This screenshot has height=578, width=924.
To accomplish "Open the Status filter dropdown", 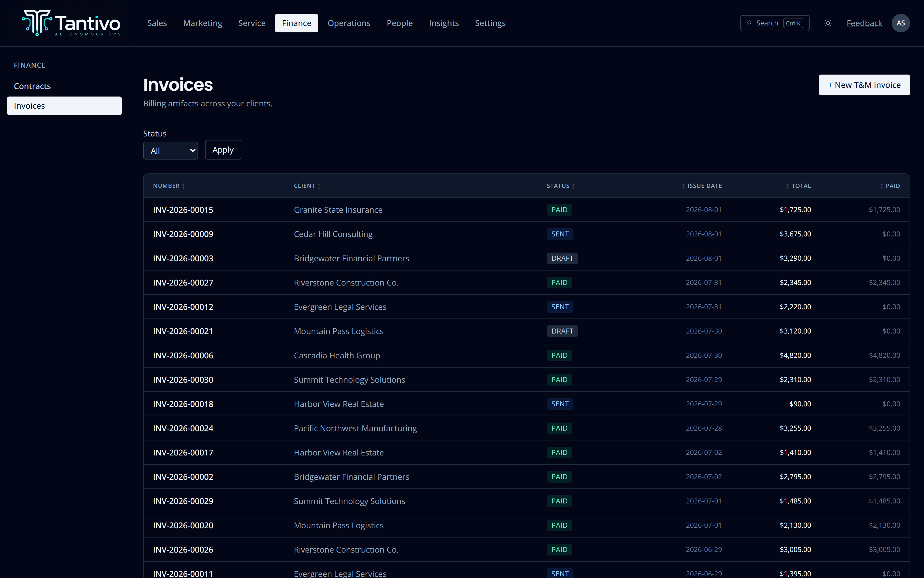I will pyautogui.click(x=170, y=151).
